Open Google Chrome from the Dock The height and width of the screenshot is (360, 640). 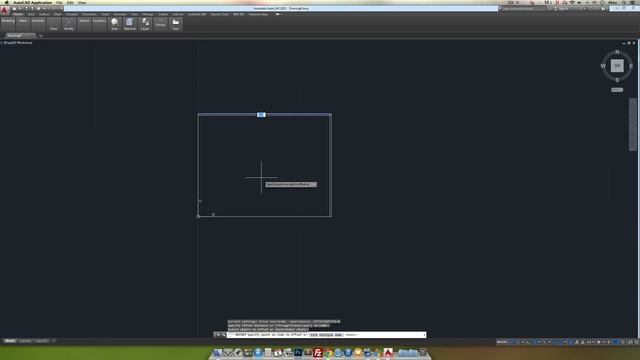click(x=328, y=353)
